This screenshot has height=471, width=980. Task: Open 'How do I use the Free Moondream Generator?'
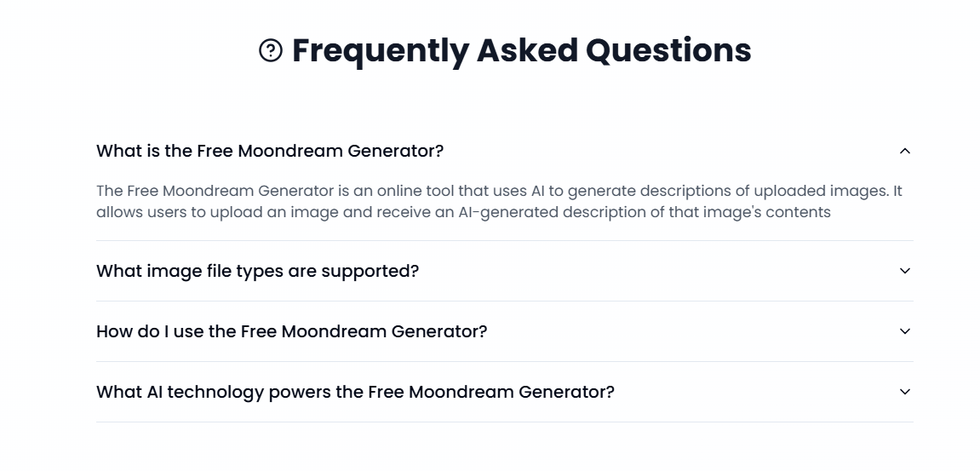click(x=291, y=331)
